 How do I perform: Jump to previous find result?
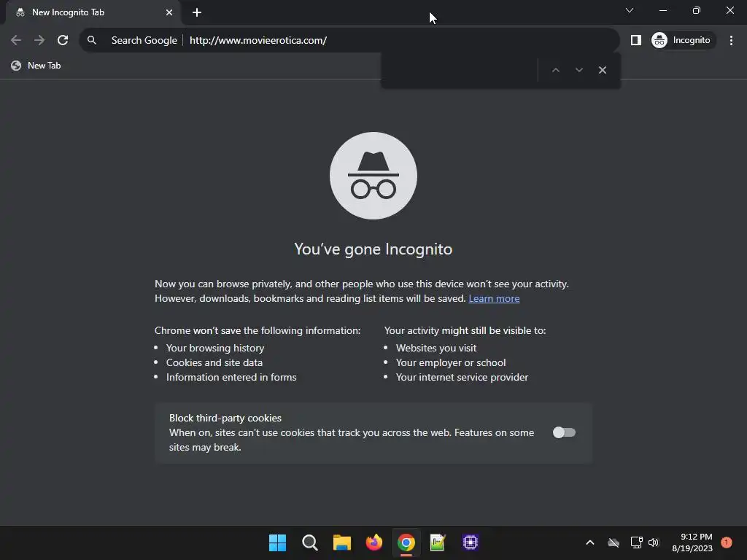pos(555,70)
